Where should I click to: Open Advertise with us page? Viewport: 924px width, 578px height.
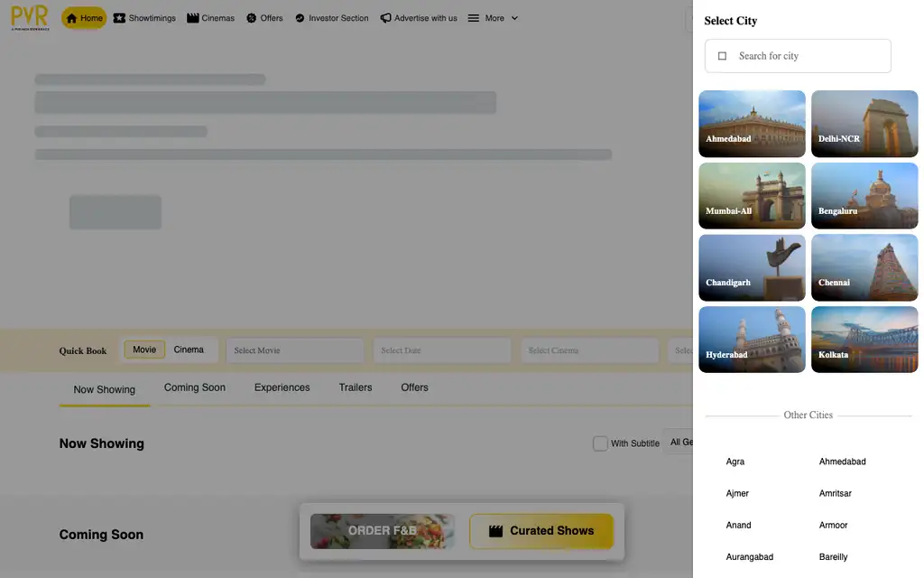419,18
